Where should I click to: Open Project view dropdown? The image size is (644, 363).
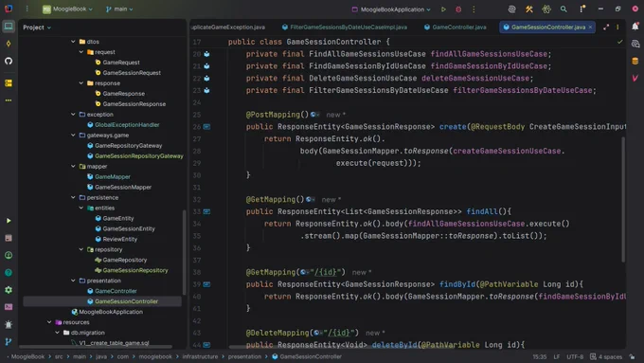[37, 27]
